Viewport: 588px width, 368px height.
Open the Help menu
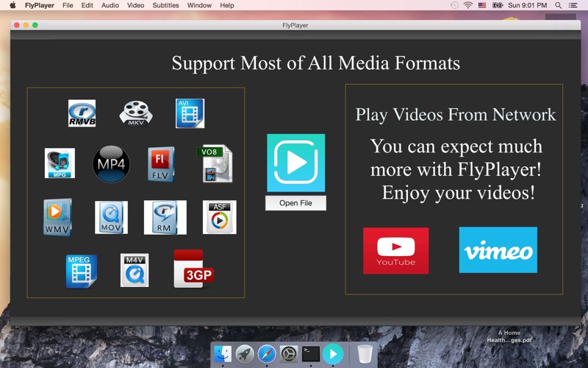pyautogui.click(x=227, y=5)
